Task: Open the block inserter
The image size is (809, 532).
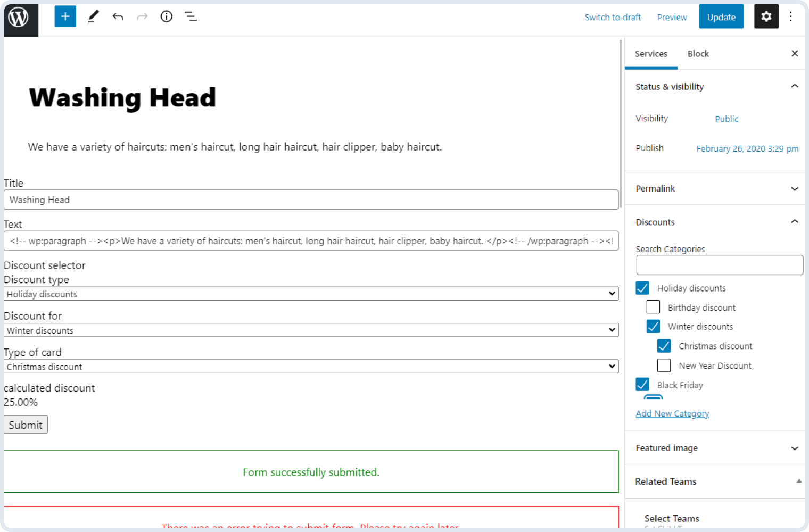Action: pos(65,16)
